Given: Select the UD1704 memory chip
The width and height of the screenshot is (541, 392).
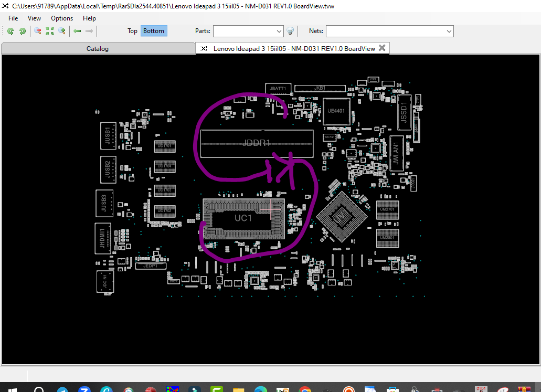Looking at the screenshot, I should (165, 167).
